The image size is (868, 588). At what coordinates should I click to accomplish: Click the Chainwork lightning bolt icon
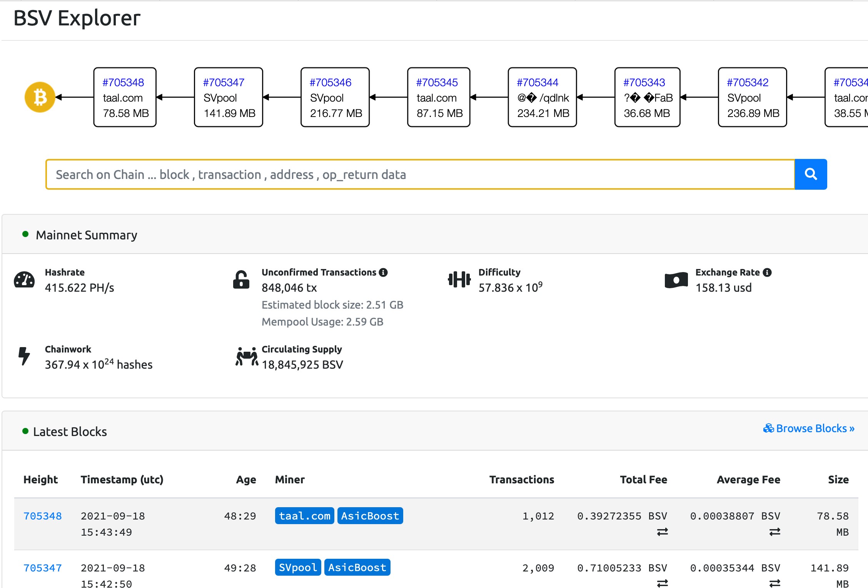pyautogui.click(x=24, y=356)
